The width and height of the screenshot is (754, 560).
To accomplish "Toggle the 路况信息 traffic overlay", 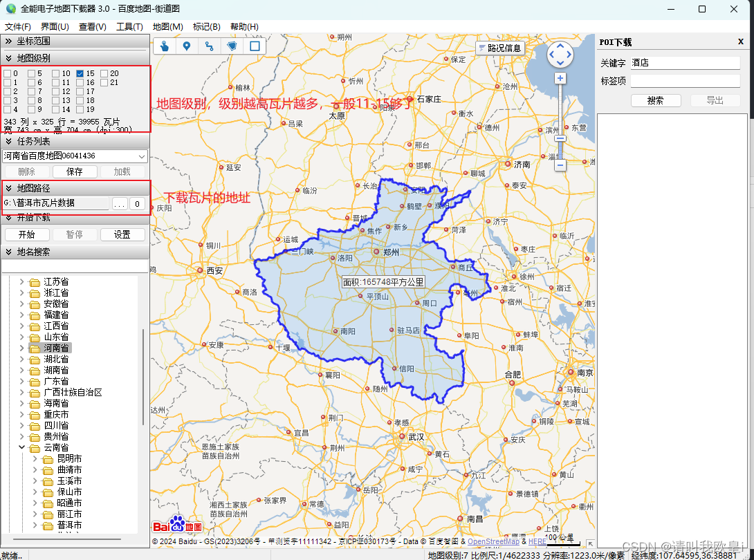I will [x=499, y=48].
